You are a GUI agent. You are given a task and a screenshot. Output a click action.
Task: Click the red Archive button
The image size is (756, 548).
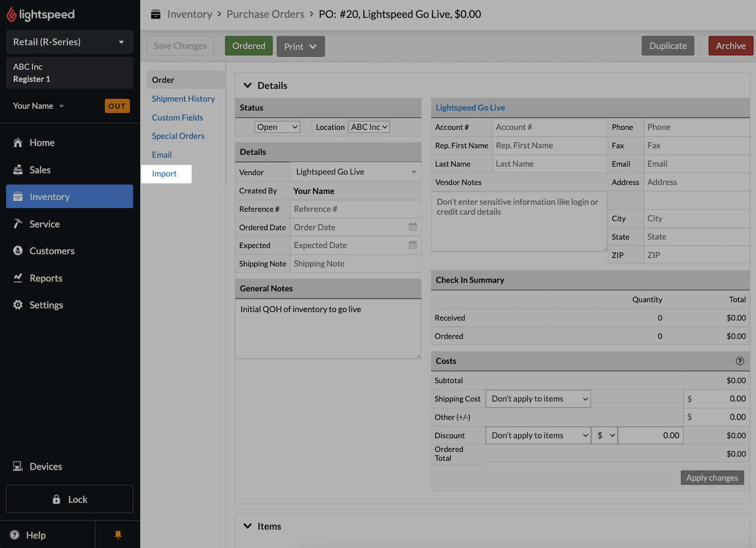pyautogui.click(x=730, y=46)
